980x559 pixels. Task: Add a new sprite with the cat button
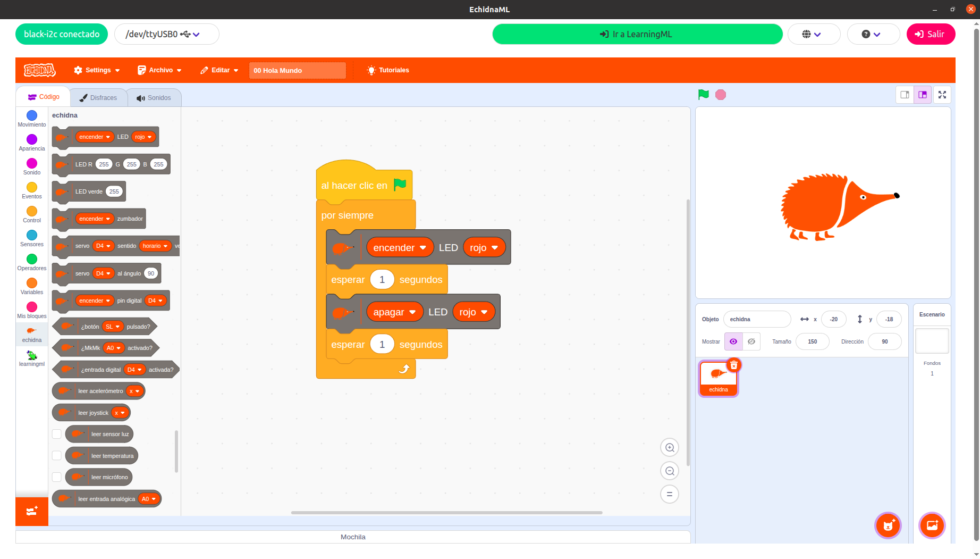888,525
